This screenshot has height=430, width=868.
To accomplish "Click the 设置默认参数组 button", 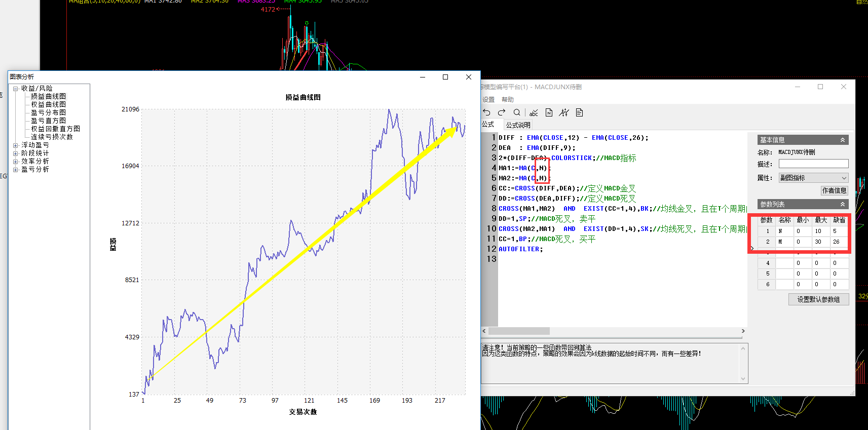I will [x=818, y=299].
